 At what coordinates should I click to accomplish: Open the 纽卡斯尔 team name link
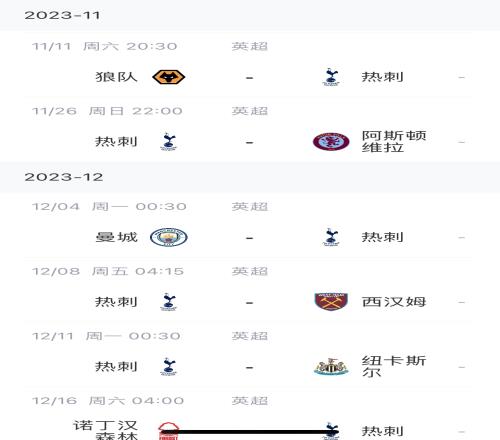(394, 366)
